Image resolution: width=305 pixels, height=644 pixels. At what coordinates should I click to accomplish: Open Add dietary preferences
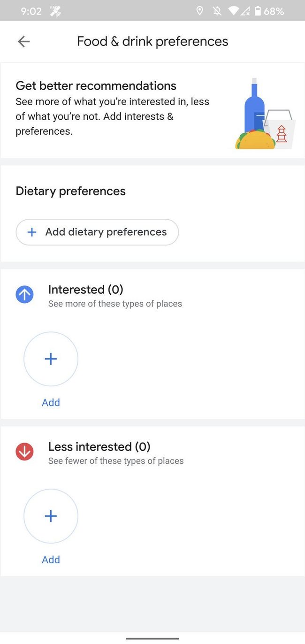[x=97, y=232]
